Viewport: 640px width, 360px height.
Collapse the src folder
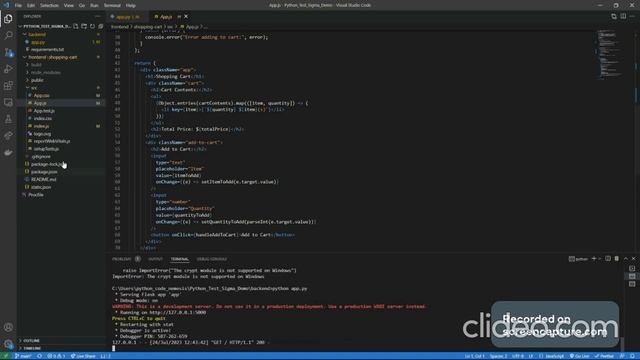point(61,88)
